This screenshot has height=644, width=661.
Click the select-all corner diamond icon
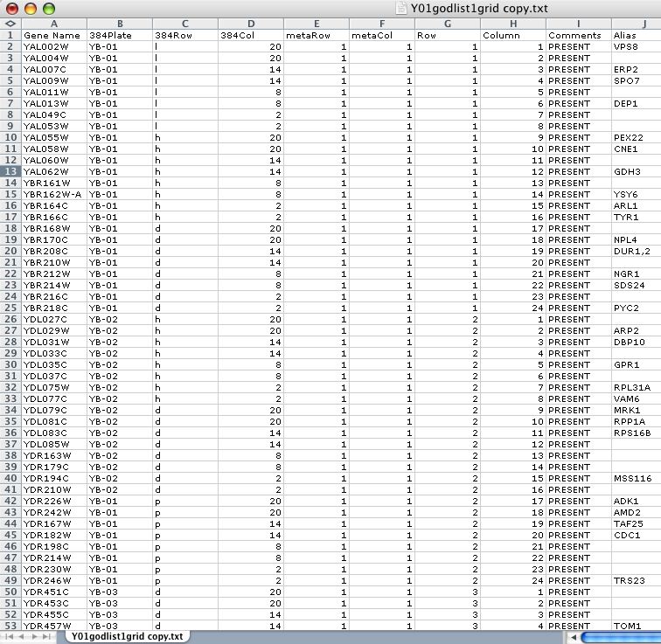pos(10,24)
